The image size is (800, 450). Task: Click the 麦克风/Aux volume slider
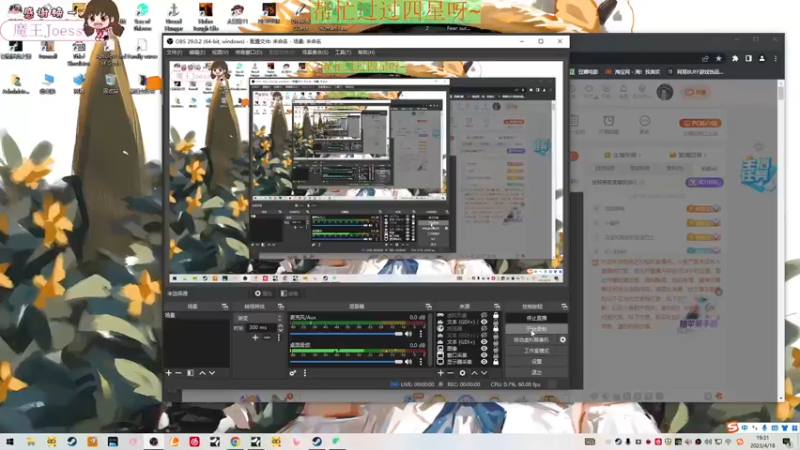click(346, 334)
